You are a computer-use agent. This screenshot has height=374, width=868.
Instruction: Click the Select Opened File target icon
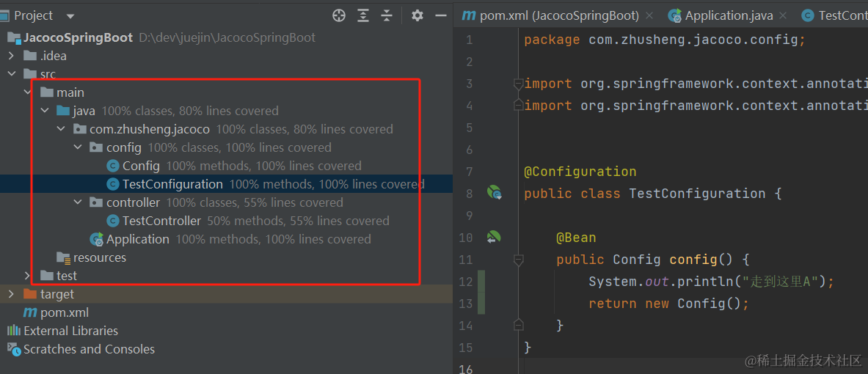coord(339,15)
